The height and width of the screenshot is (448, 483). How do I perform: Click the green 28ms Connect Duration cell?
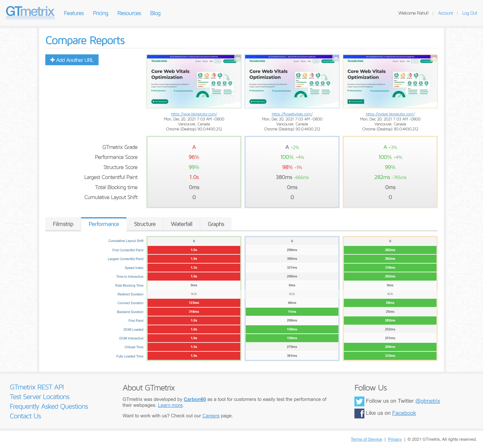(x=390, y=303)
